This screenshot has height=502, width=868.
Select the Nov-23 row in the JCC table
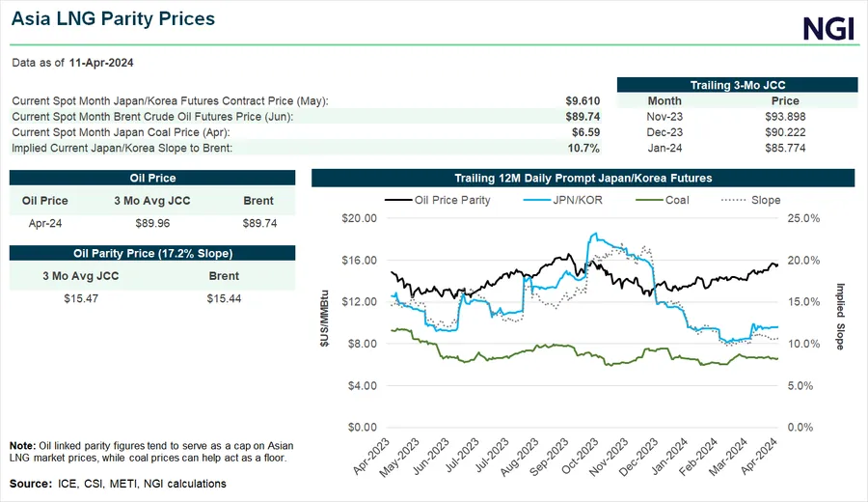coord(665,116)
